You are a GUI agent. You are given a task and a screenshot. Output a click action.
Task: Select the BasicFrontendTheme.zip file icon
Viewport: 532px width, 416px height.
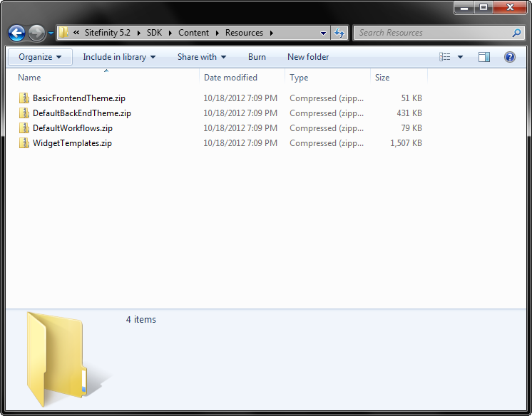[x=25, y=98]
